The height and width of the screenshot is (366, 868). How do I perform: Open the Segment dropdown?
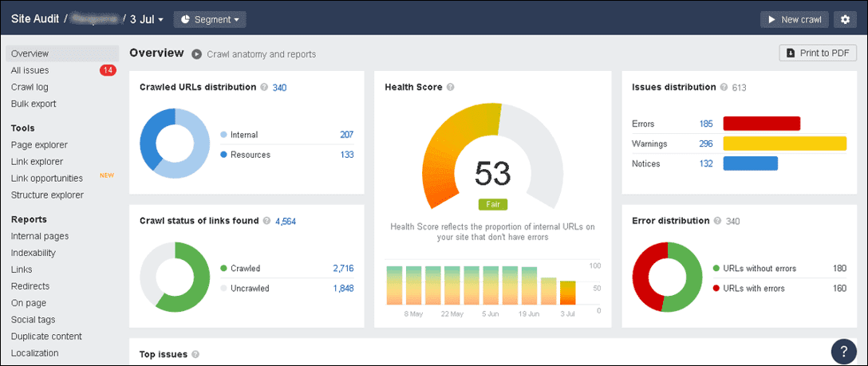click(210, 19)
